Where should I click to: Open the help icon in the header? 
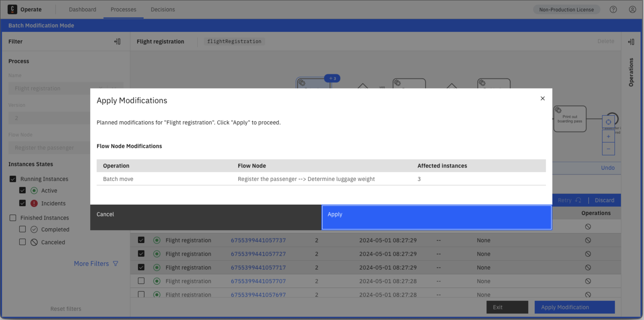[613, 9]
